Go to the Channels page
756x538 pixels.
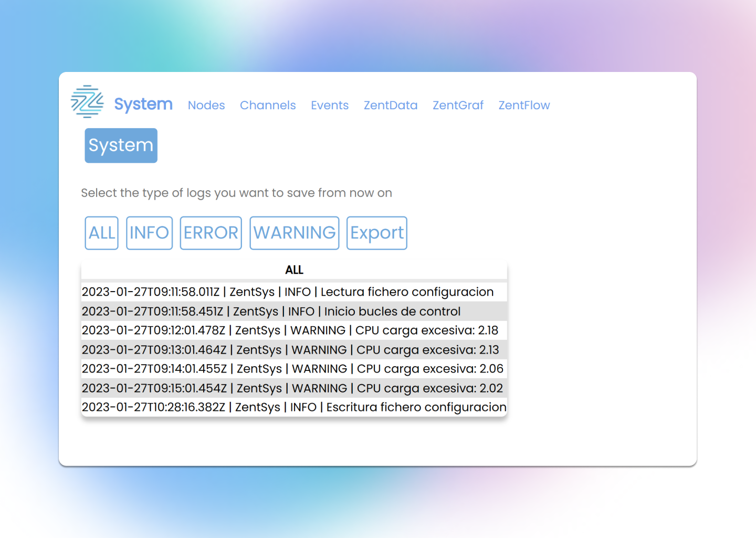point(268,105)
